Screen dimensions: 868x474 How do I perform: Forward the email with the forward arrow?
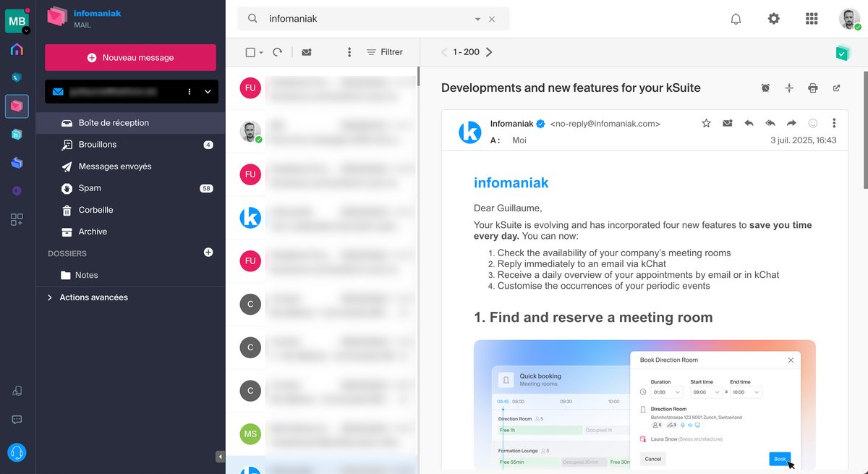pos(791,123)
